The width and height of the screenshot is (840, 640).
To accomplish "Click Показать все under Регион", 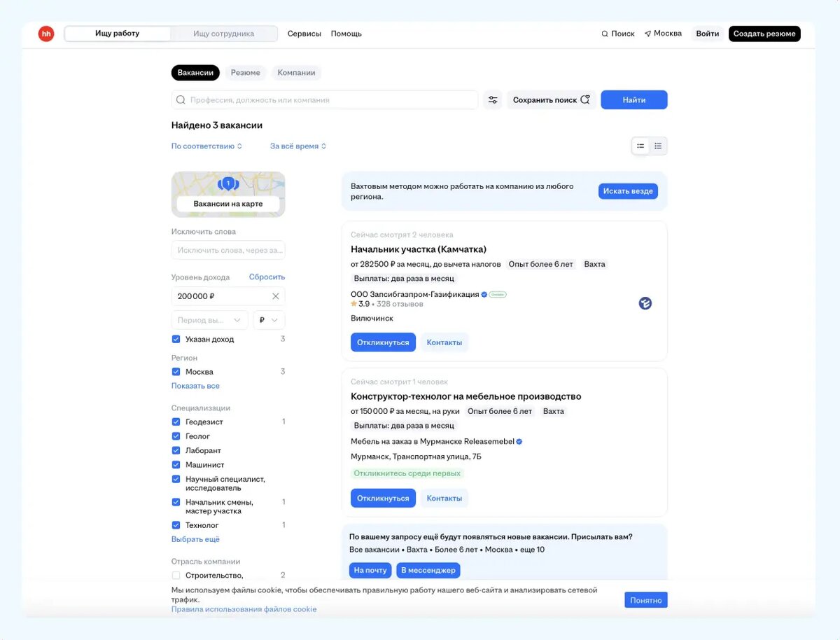I will (197, 386).
